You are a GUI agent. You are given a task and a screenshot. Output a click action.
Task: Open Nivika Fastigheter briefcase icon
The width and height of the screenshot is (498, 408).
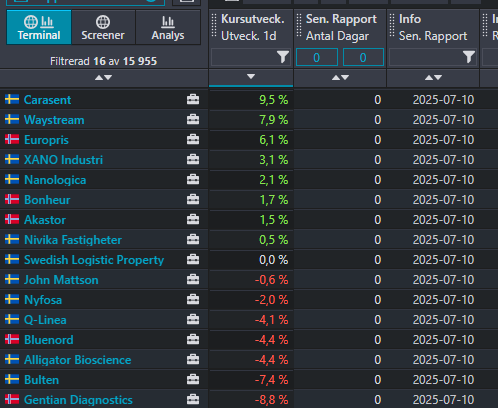point(193,239)
